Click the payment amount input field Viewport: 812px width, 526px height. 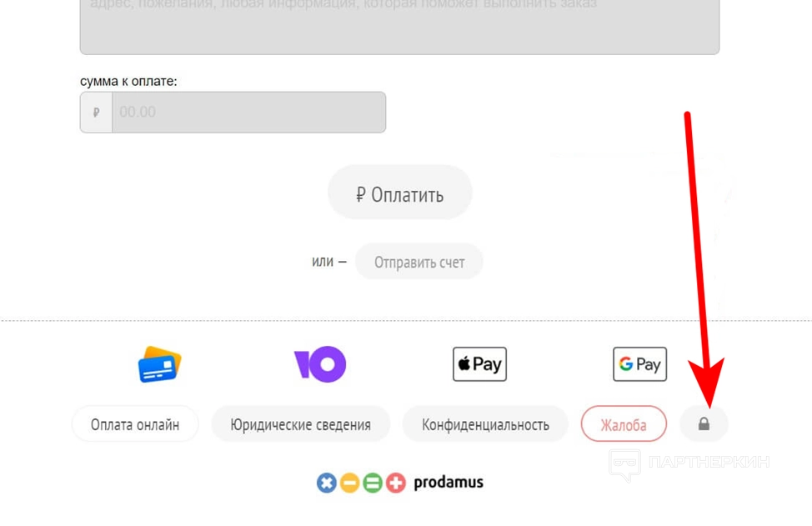pyautogui.click(x=248, y=112)
